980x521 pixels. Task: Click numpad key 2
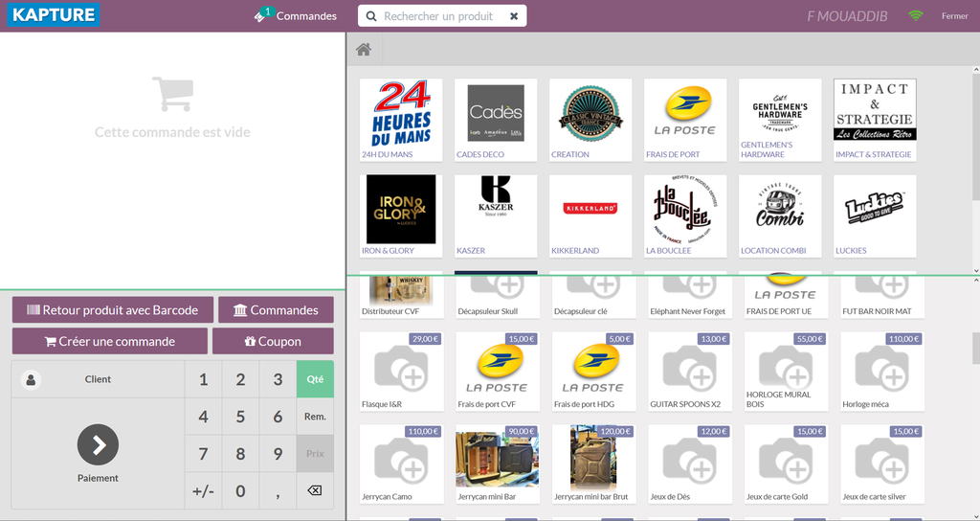point(240,379)
